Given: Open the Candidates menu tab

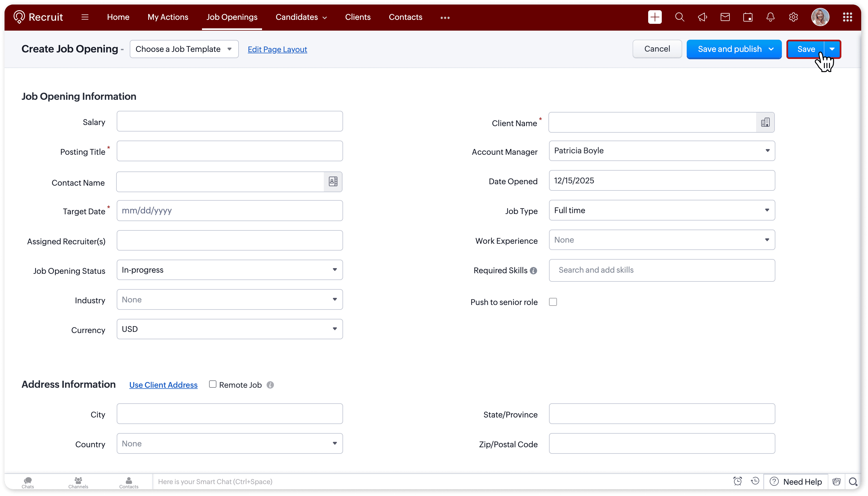Looking at the screenshot, I should click(301, 17).
